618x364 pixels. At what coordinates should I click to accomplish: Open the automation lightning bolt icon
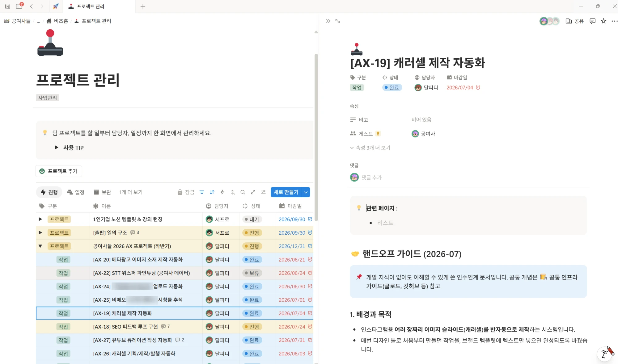click(x=222, y=192)
